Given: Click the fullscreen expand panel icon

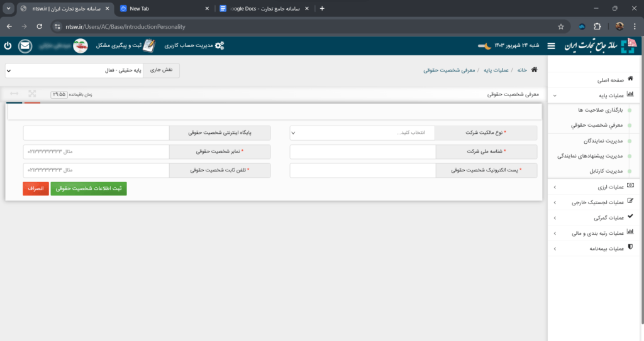Looking at the screenshot, I should click(x=32, y=94).
